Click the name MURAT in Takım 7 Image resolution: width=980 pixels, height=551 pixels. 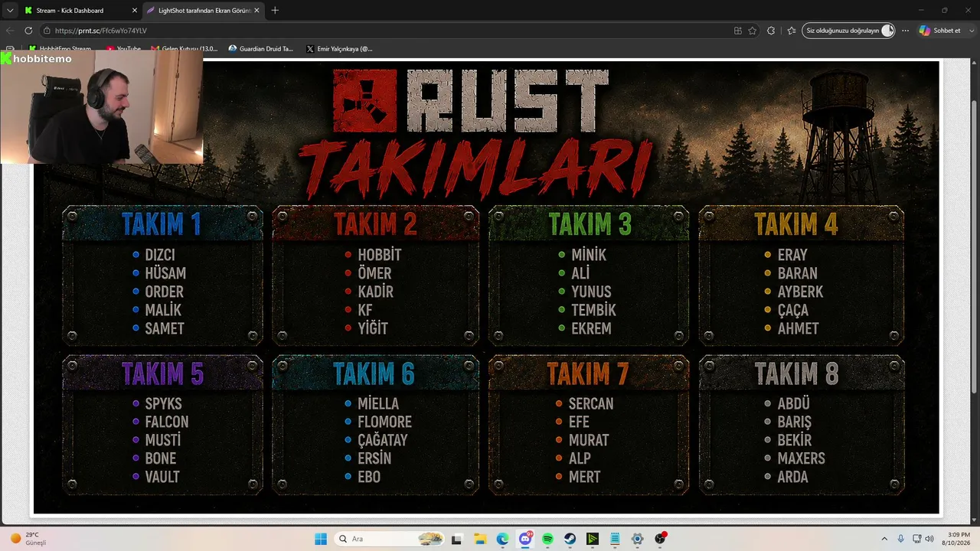(x=589, y=440)
